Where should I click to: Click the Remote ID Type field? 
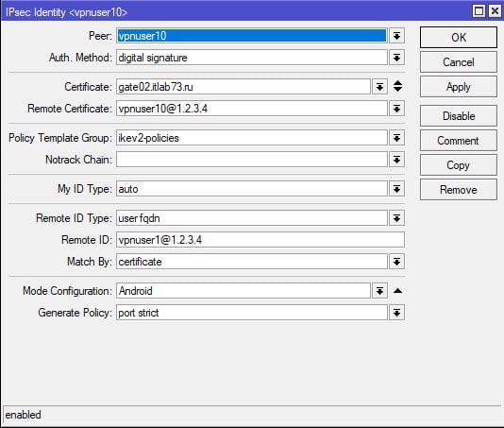(252, 218)
